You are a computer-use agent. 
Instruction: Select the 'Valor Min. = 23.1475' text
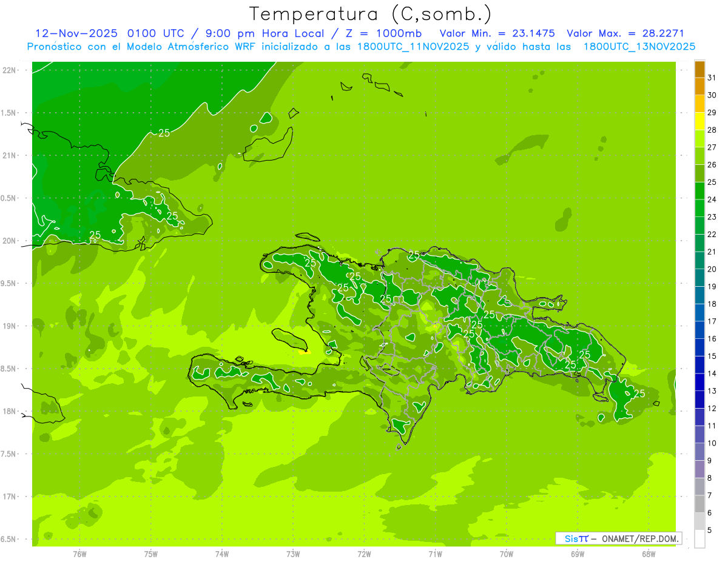click(x=497, y=33)
